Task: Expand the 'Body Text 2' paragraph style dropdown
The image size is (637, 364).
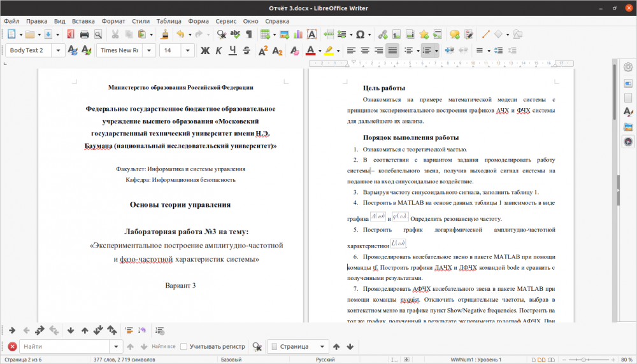Action: [59, 50]
